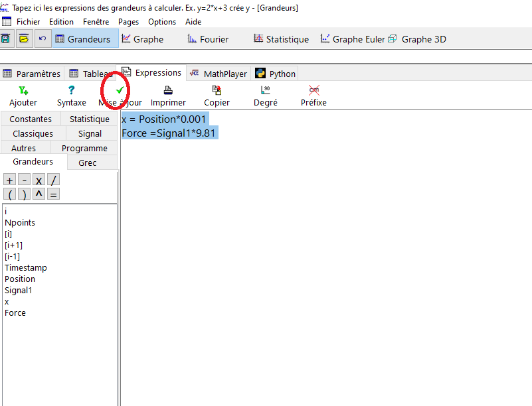532x406 pixels.
Task: Select Timestamp in the grandeurs list
Action: pos(26,268)
